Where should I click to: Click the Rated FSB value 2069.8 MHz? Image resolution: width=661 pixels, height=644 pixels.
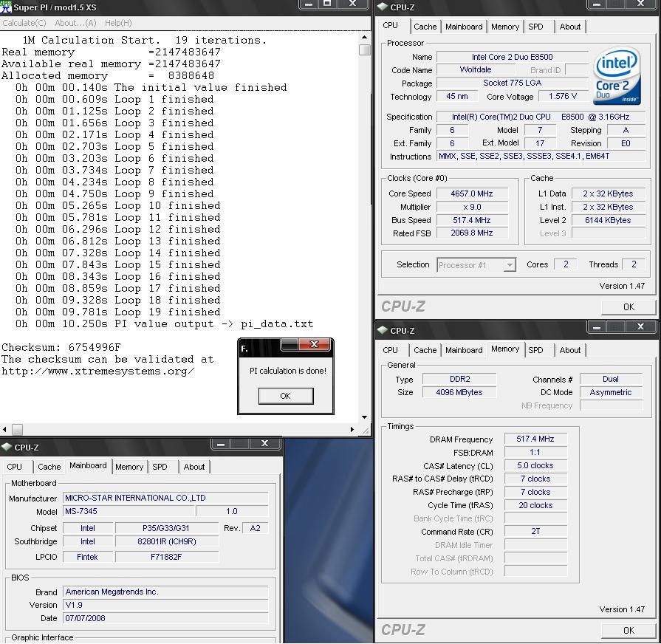point(472,233)
